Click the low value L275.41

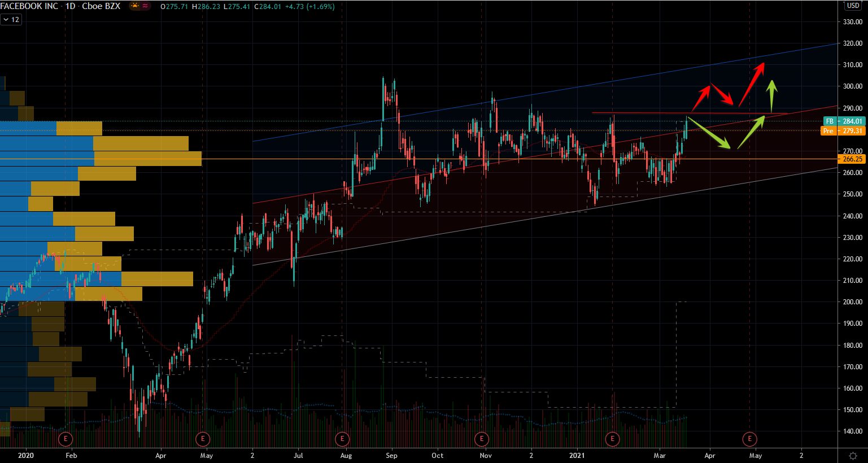pos(237,7)
